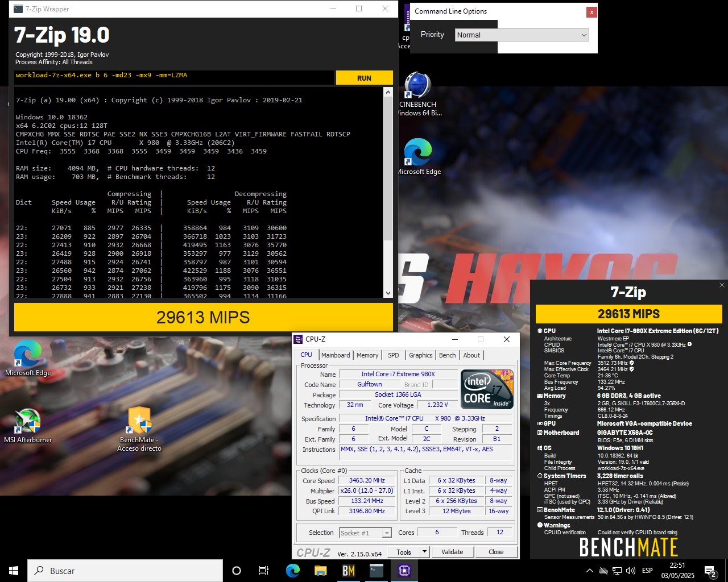This screenshot has width=728, height=582.
Task: Switch to BenchMate taskbar icon
Action: click(x=349, y=571)
